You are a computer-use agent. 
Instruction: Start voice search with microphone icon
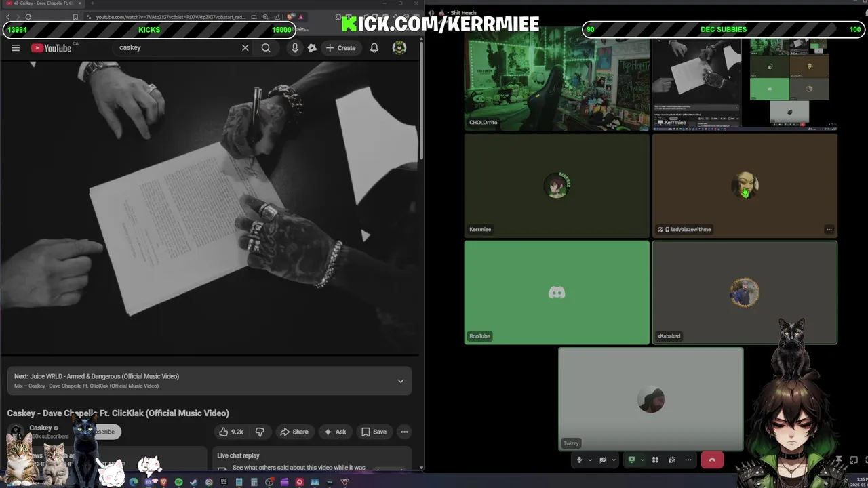295,48
